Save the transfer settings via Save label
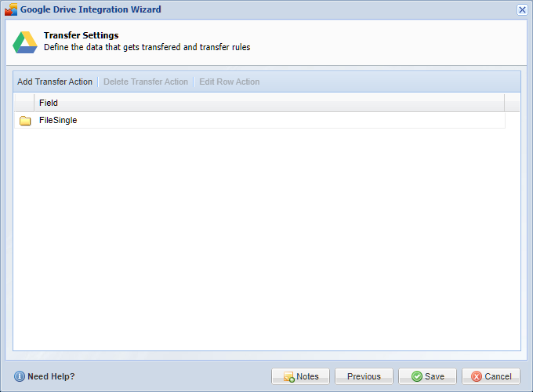 pos(434,376)
